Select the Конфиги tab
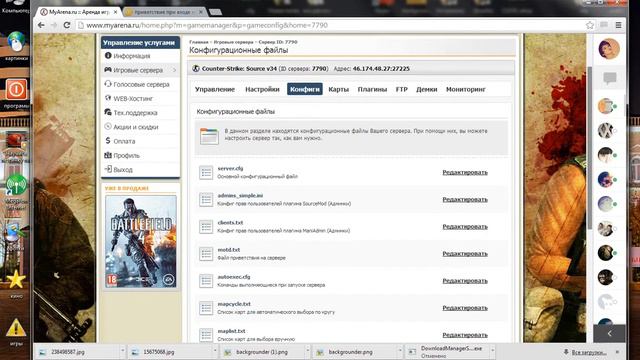The width and height of the screenshot is (640, 360). (304, 89)
